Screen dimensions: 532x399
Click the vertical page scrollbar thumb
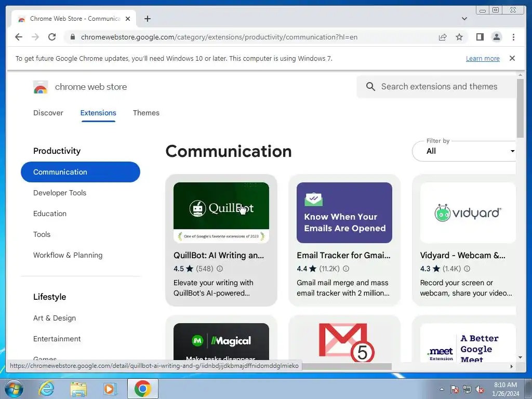tap(520, 108)
